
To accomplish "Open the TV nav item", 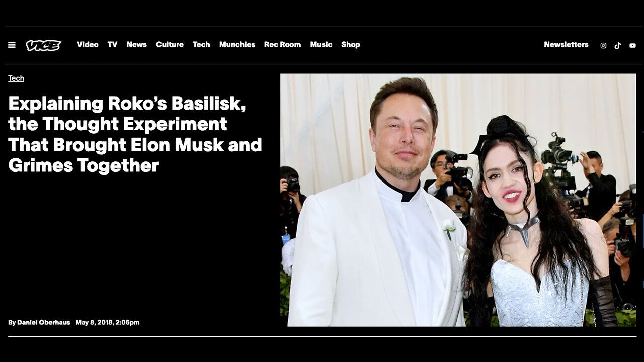I will (x=112, y=44).
